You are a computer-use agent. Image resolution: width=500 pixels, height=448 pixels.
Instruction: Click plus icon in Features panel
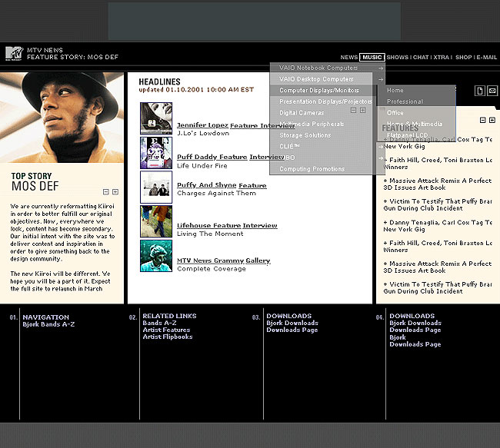[492, 120]
